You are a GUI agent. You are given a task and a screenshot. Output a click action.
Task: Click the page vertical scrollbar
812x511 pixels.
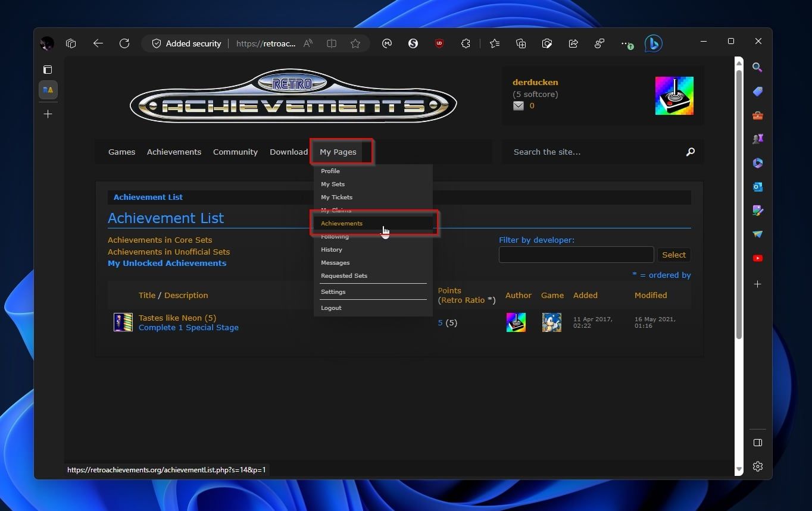click(739, 202)
